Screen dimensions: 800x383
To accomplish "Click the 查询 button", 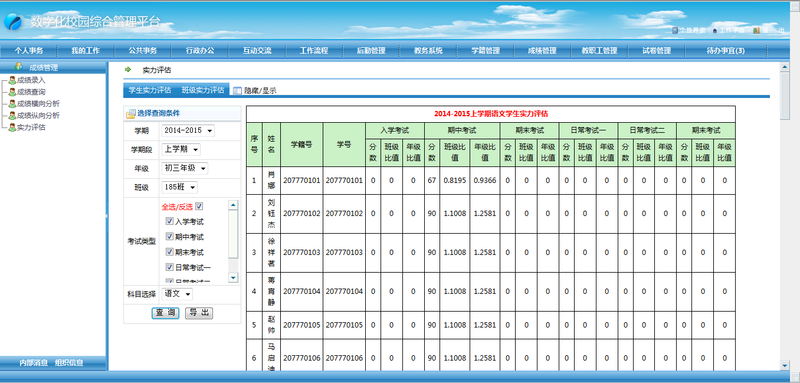I will pos(165,313).
